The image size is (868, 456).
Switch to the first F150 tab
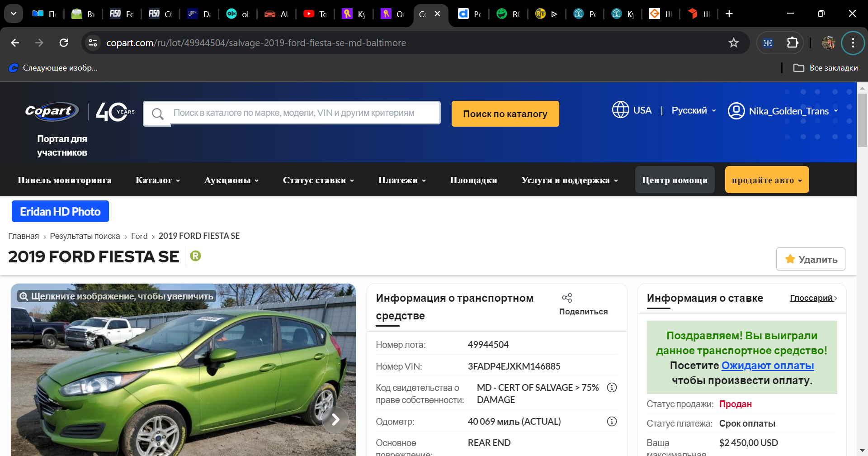[x=122, y=14]
